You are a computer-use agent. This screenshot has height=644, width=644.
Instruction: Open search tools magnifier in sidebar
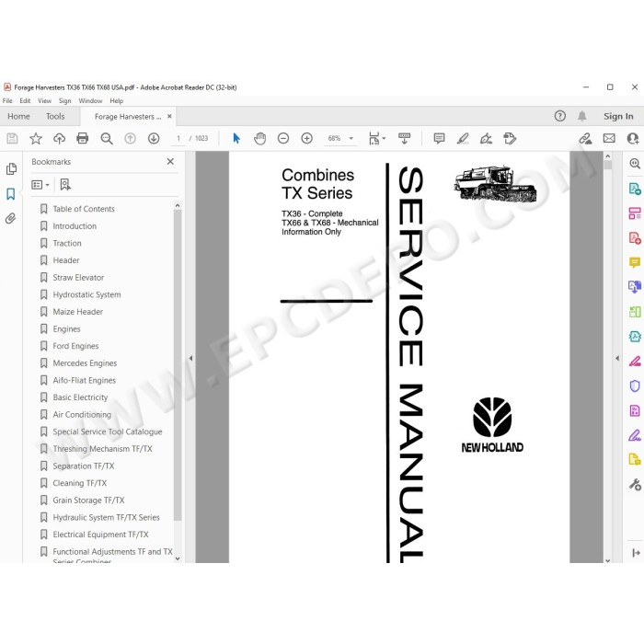(635, 164)
